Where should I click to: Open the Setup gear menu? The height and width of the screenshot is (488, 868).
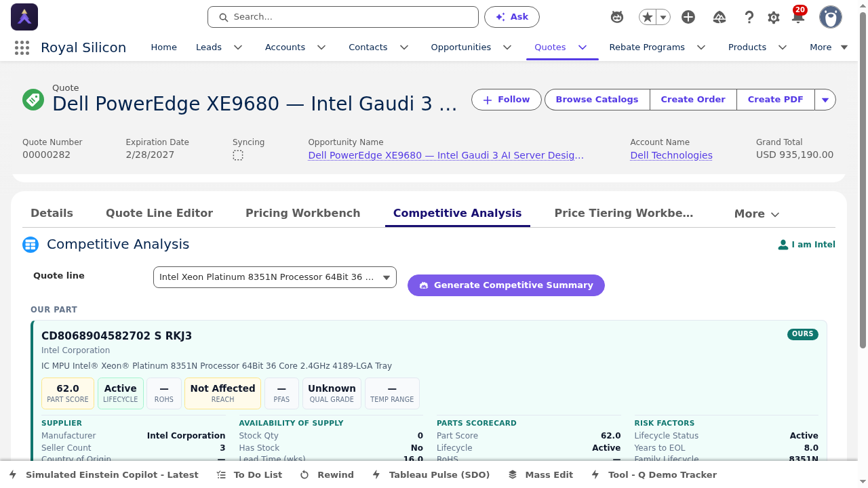(x=774, y=18)
